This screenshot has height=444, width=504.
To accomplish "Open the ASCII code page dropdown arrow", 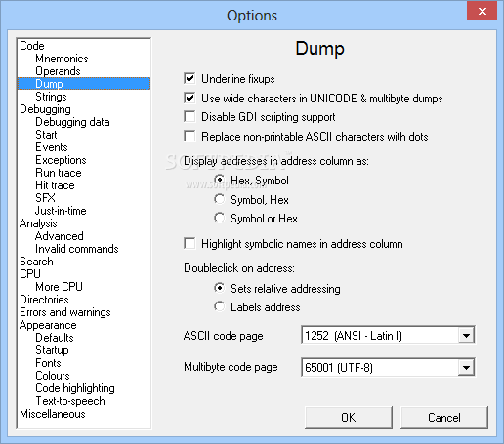I will pos(466,335).
